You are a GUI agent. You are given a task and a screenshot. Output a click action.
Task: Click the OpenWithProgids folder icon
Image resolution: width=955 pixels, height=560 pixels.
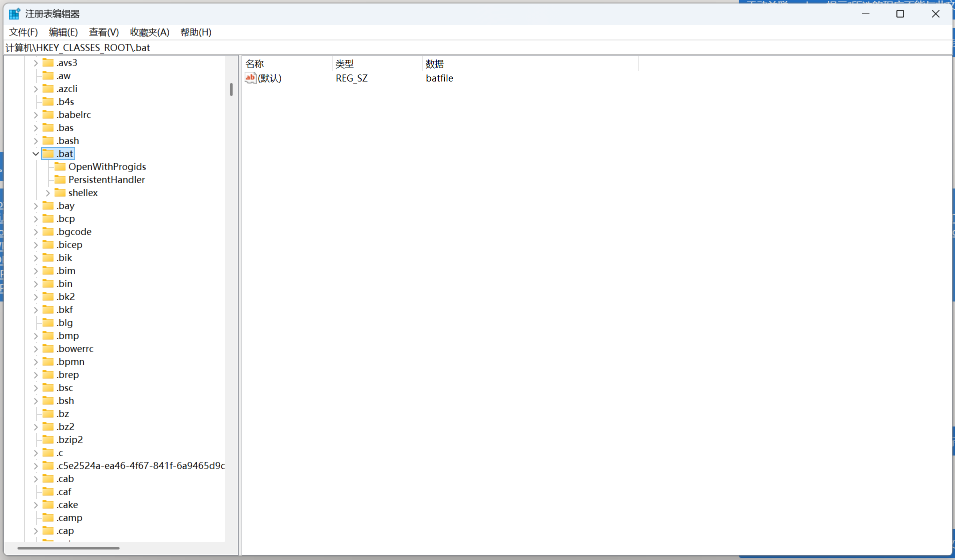pyautogui.click(x=60, y=166)
